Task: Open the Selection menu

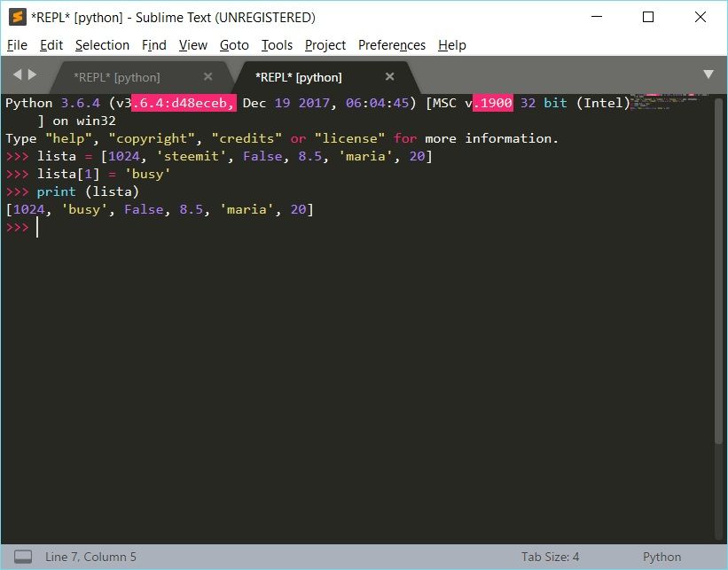Action: pos(102,45)
